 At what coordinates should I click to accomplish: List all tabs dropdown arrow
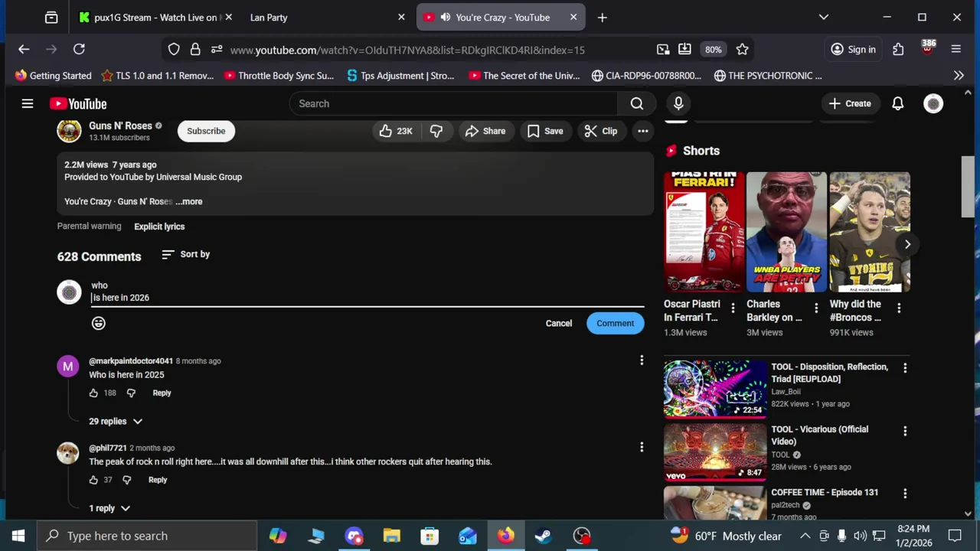coord(824,17)
